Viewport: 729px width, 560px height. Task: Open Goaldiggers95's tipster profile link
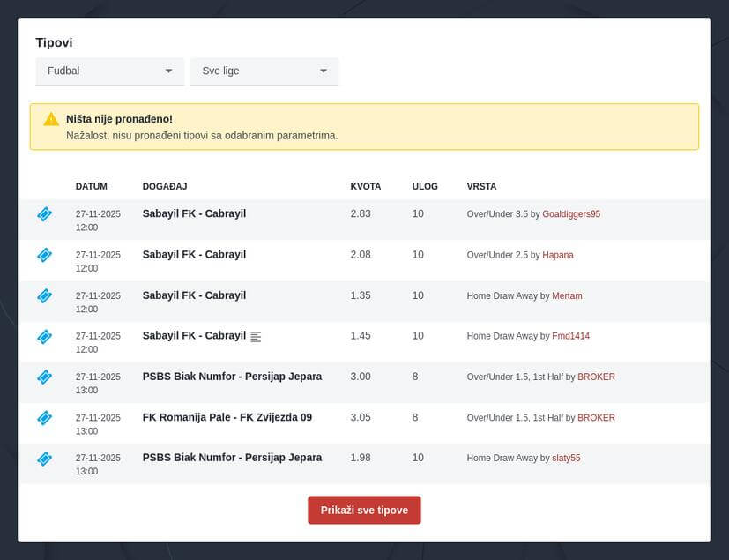[x=570, y=214]
